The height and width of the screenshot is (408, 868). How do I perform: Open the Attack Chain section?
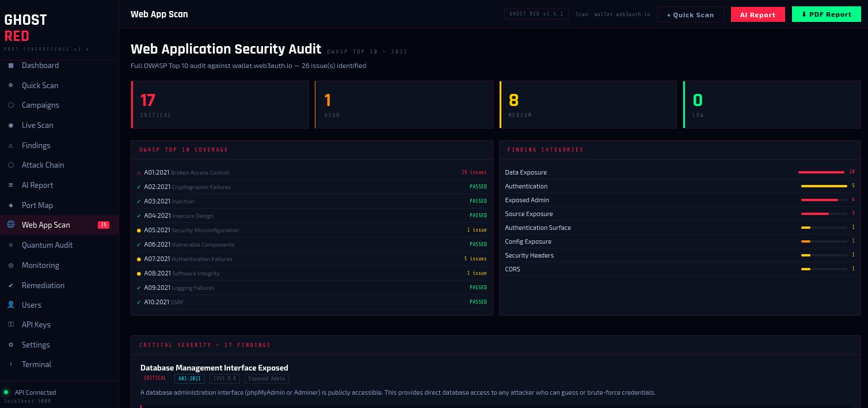59,165
